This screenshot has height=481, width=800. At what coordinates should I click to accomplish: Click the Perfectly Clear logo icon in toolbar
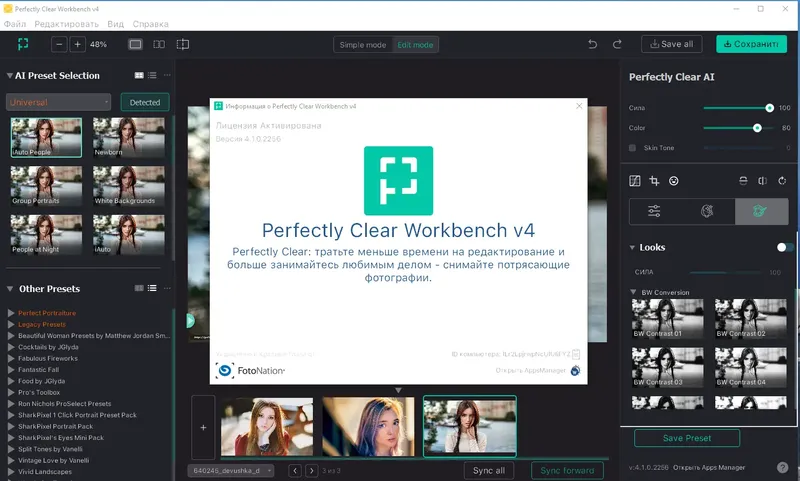coord(23,44)
